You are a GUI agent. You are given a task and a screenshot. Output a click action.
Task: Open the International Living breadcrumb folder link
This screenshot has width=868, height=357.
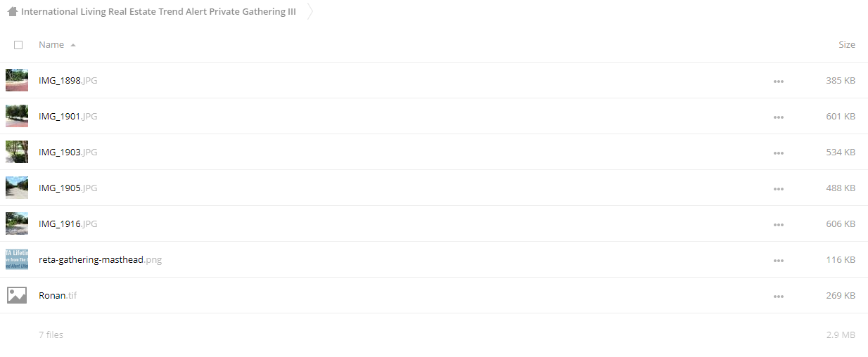pos(158,12)
